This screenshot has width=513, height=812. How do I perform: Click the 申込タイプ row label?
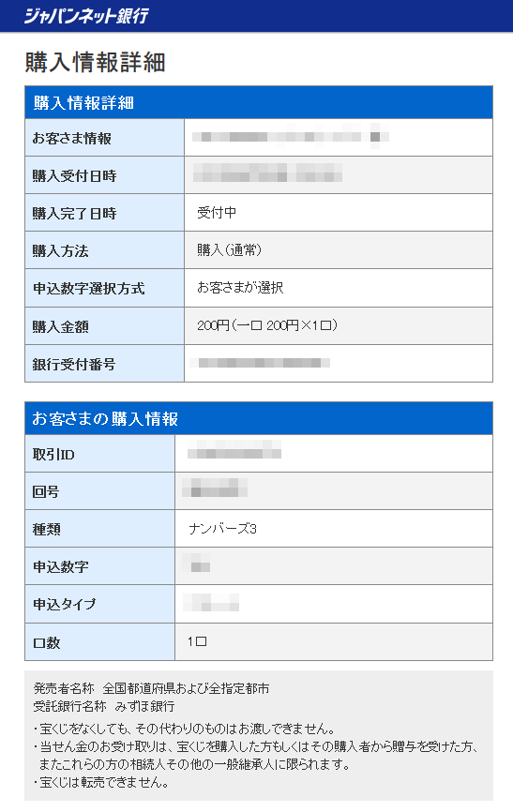coord(65,604)
